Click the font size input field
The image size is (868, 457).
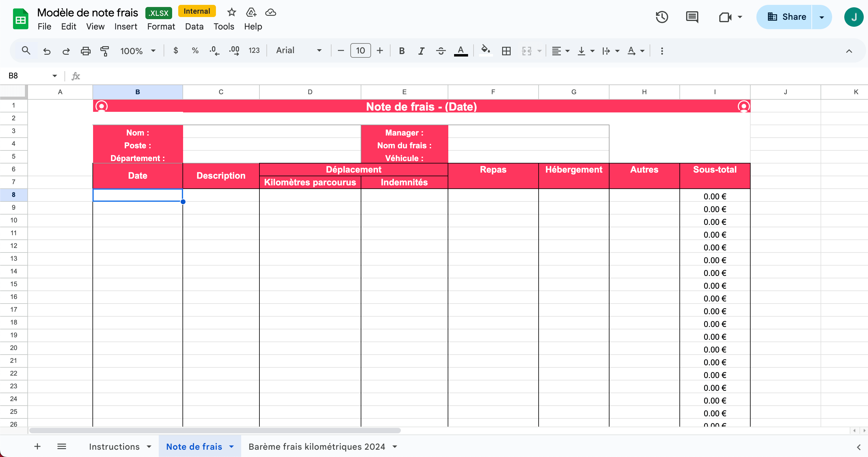click(x=360, y=51)
